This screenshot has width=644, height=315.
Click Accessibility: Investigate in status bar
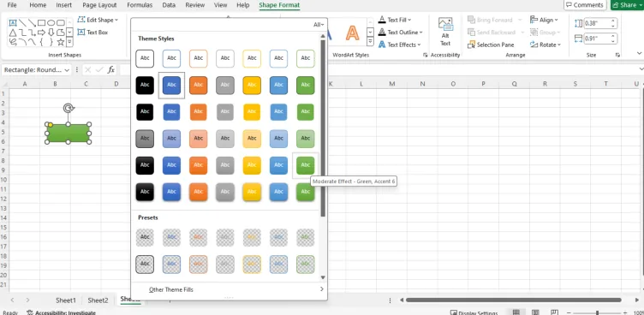tap(61, 312)
